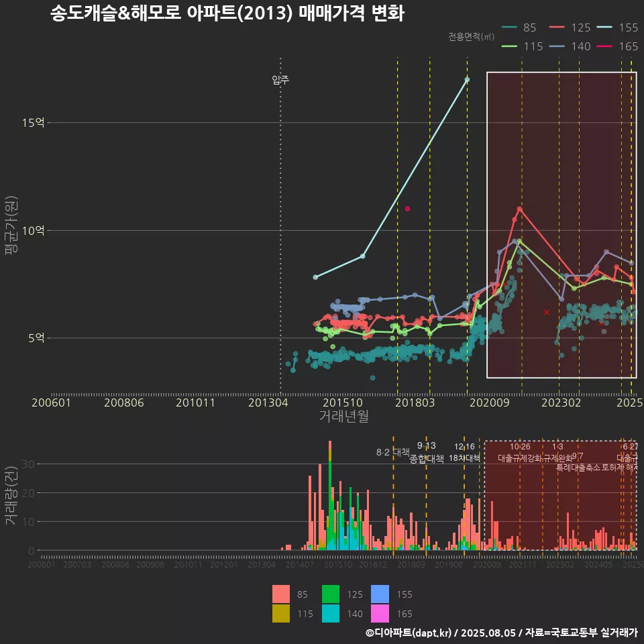This screenshot has height=644, width=644.
Task: Click the 1·3 규제완화 policy annotation
Action: [557, 452]
